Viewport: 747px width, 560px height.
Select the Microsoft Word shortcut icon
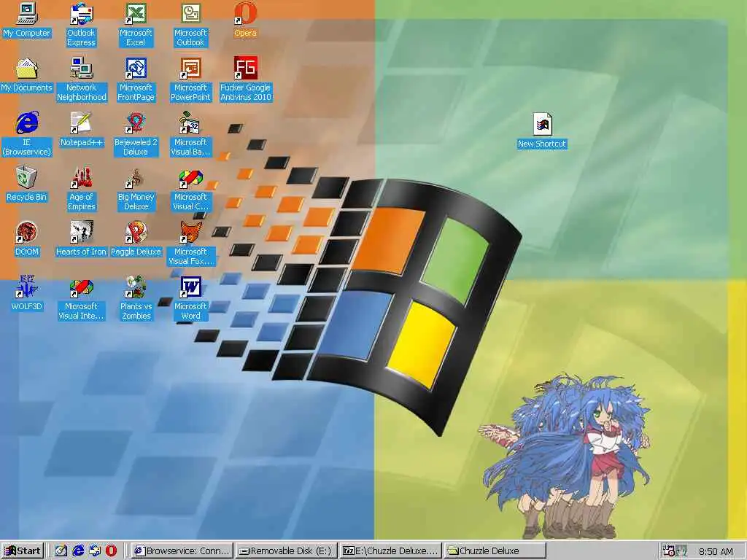190,287
